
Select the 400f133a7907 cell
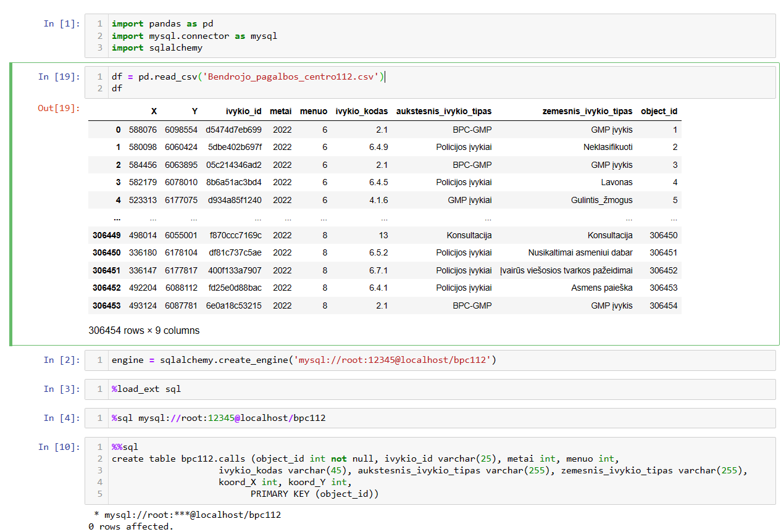pos(235,270)
